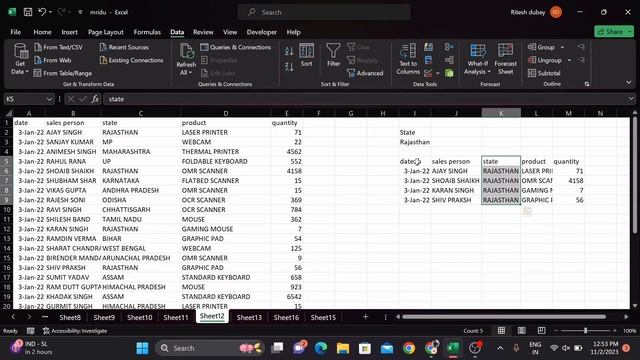Viewport: 640px width, 360px height.
Task: Show the Queries & Connections pane
Action: [x=236, y=47]
